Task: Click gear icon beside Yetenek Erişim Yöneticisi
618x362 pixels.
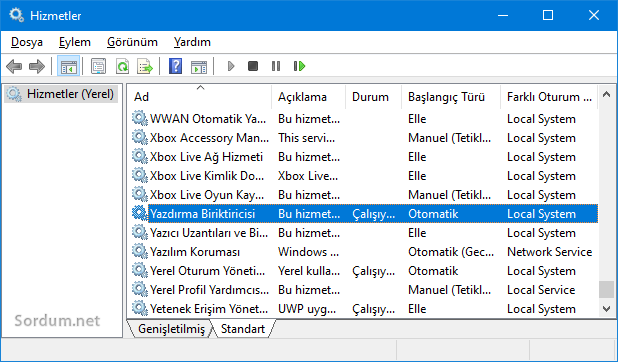Action: [x=140, y=308]
